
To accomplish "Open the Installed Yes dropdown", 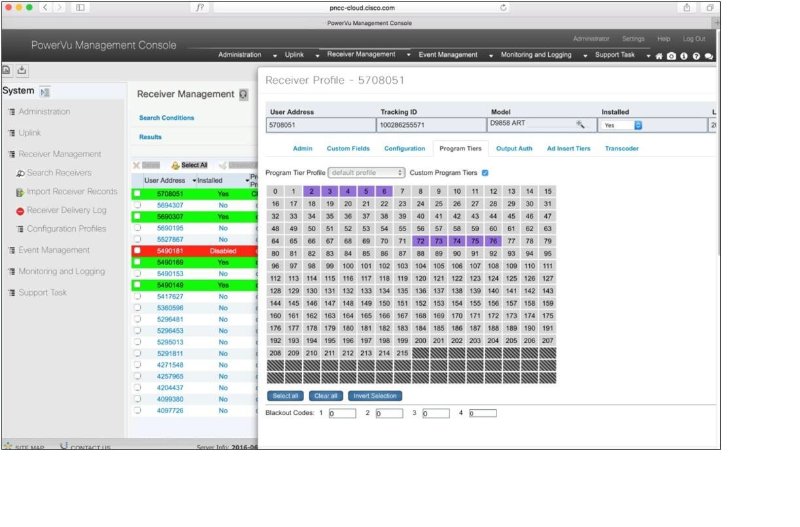I will point(637,125).
